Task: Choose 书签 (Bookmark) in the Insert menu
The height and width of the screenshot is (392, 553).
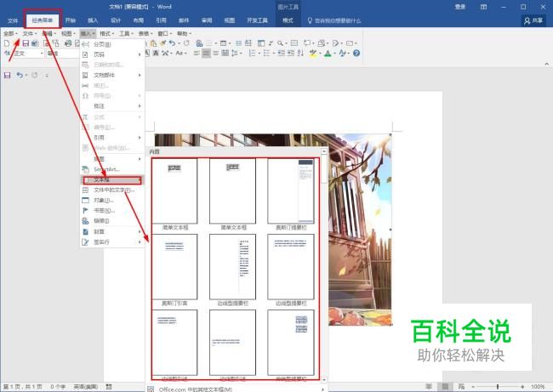Action: click(x=112, y=210)
